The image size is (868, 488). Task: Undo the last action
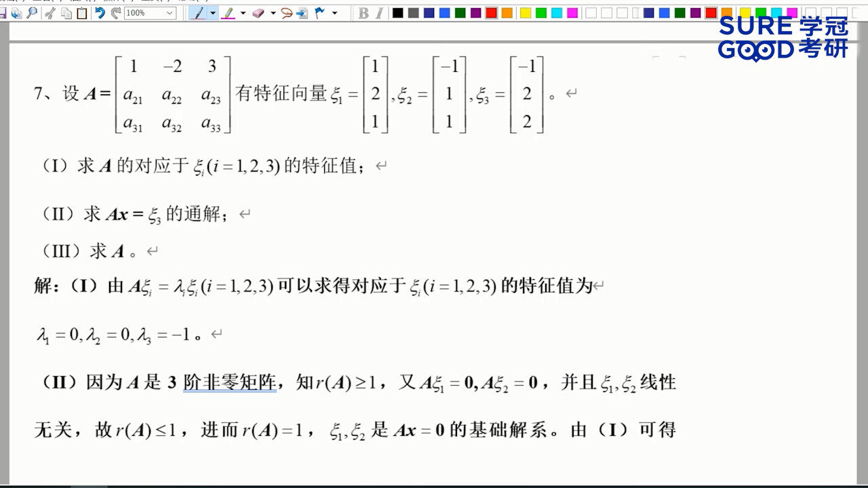[x=100, y=13]
